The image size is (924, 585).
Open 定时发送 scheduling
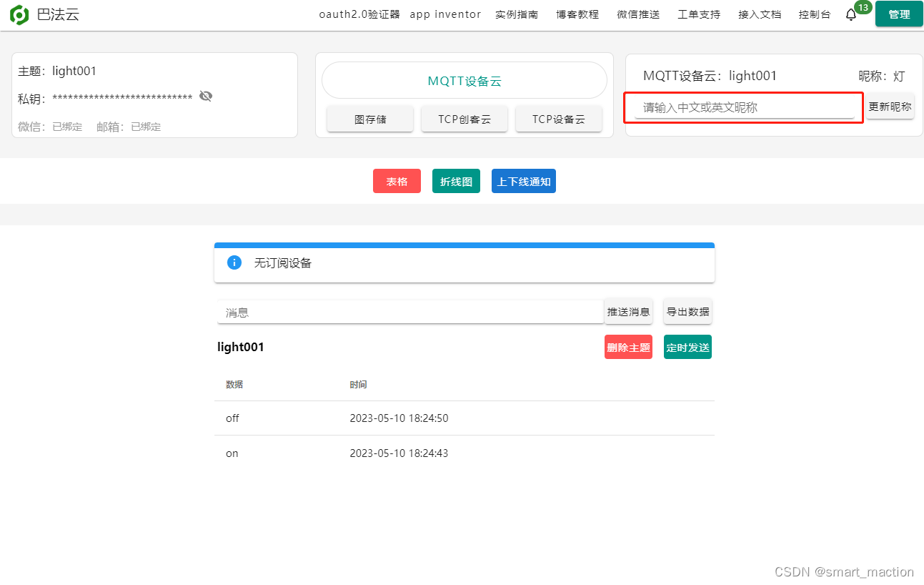687,347
